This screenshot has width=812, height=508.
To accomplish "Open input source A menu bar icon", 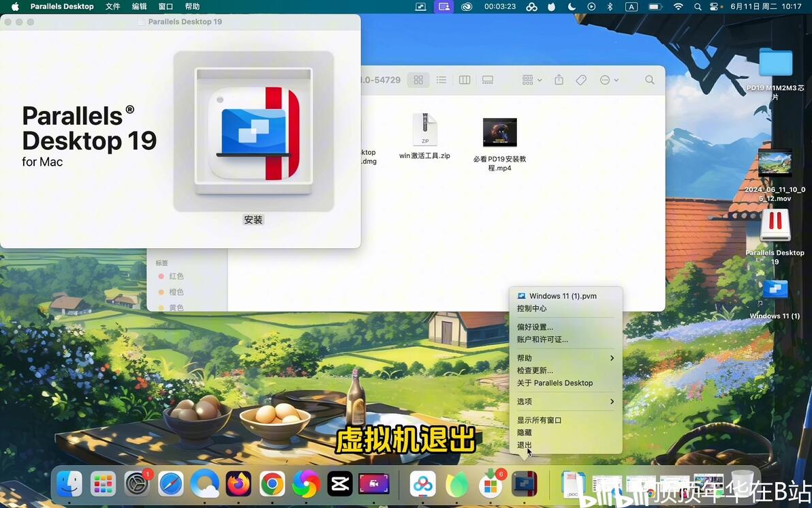I will (x=631, y=7).
